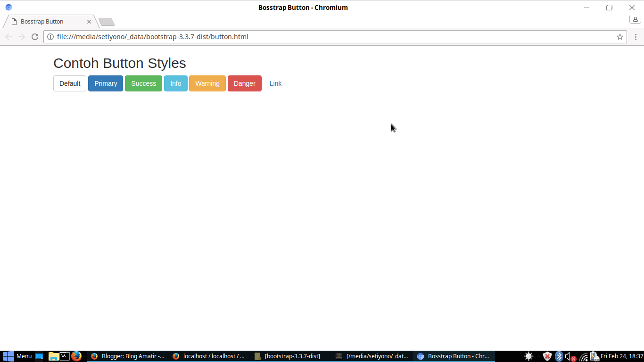Click the security shield icon in tray

tap(547, 356)
